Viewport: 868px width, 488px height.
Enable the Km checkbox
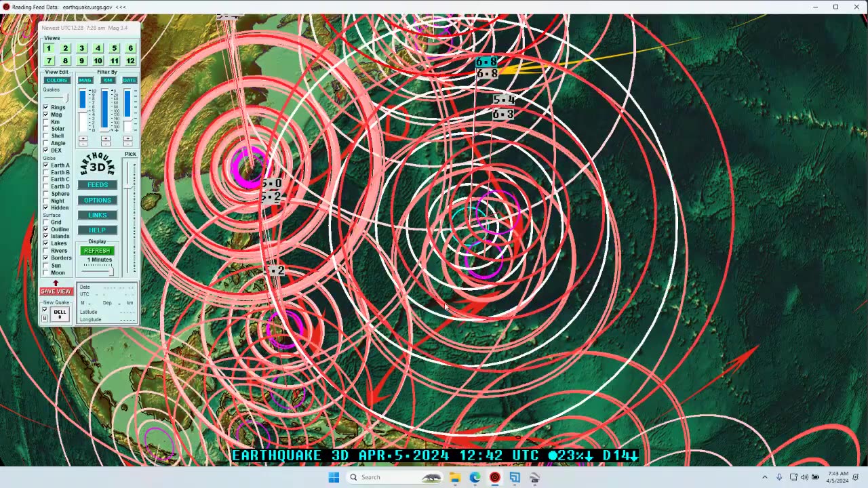pyautogui.click(x=46, y=122)
